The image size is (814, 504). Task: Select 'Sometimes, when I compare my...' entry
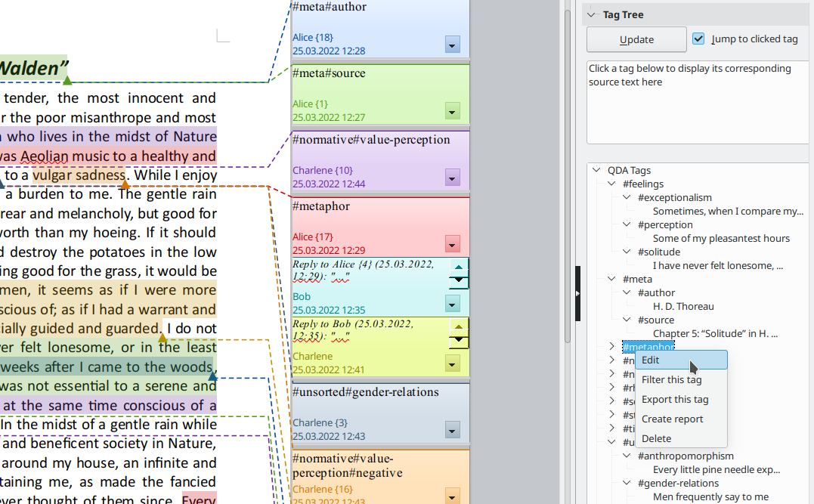728,212
